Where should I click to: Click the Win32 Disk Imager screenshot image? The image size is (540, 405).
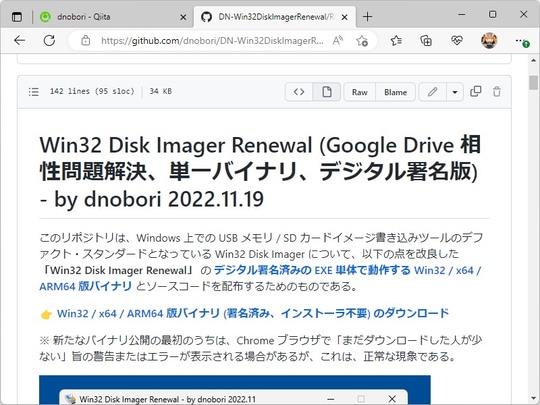(x=235, y=390)
